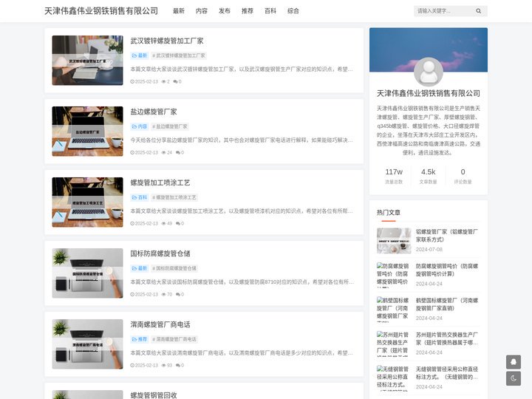
Task: Click the 4.5k 文章数量 statistic
Action: [428, 176]
